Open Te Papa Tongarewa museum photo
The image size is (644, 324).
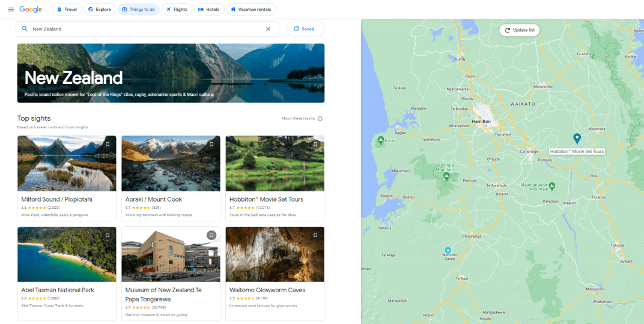[171, 254]
